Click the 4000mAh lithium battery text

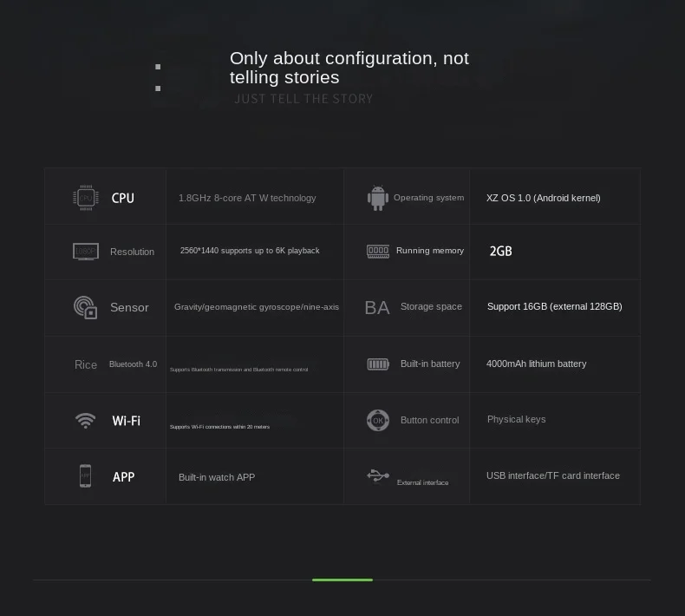point(536,364)
